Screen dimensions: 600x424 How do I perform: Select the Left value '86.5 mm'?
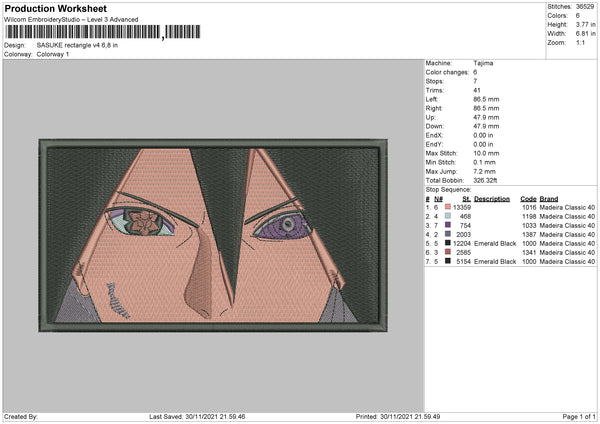(486, 99)
